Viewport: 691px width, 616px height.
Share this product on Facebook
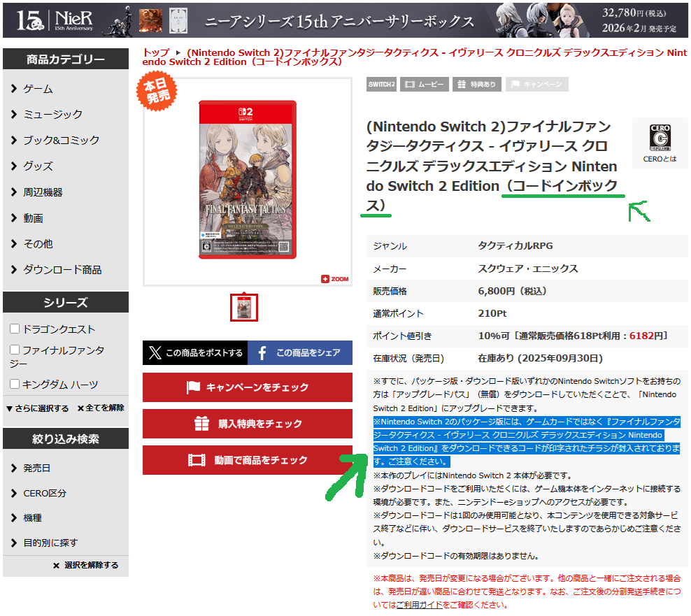click(x=300, y=353)
